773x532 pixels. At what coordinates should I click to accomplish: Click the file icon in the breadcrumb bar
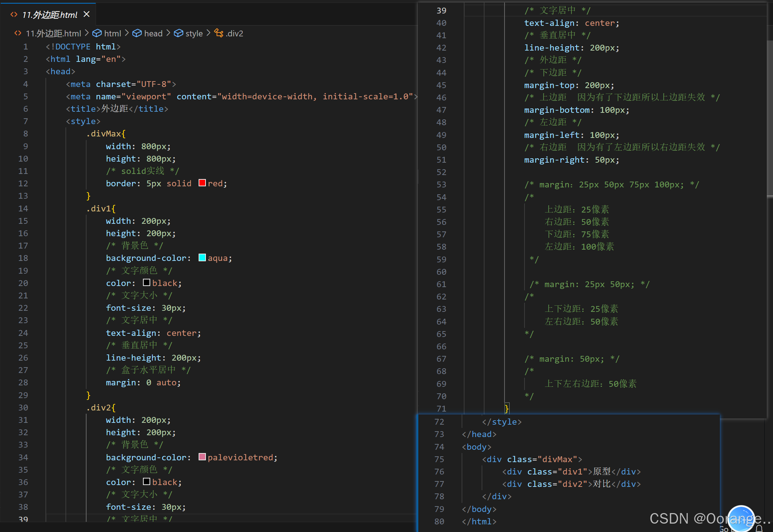coord(17,33)
